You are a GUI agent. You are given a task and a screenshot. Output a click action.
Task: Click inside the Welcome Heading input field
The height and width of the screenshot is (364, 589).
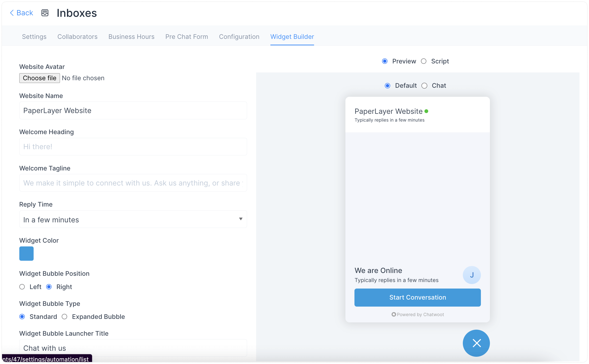133,146
